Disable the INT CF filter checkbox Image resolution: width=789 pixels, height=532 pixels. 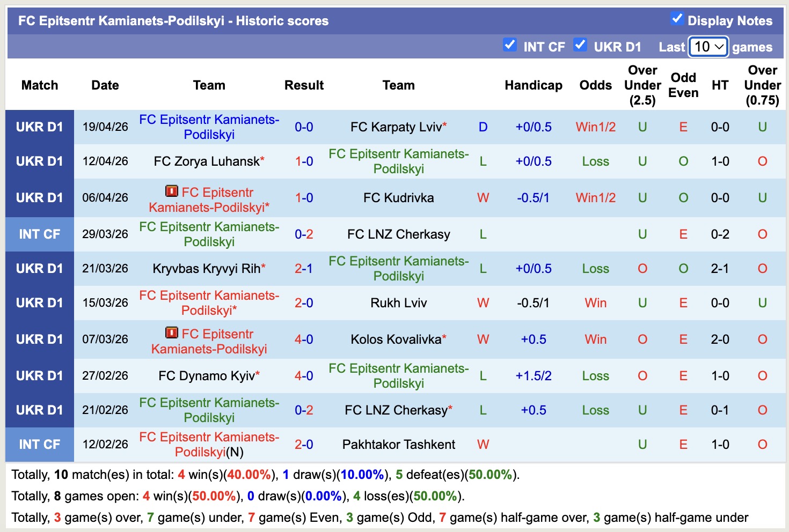[x=509, y=46]
